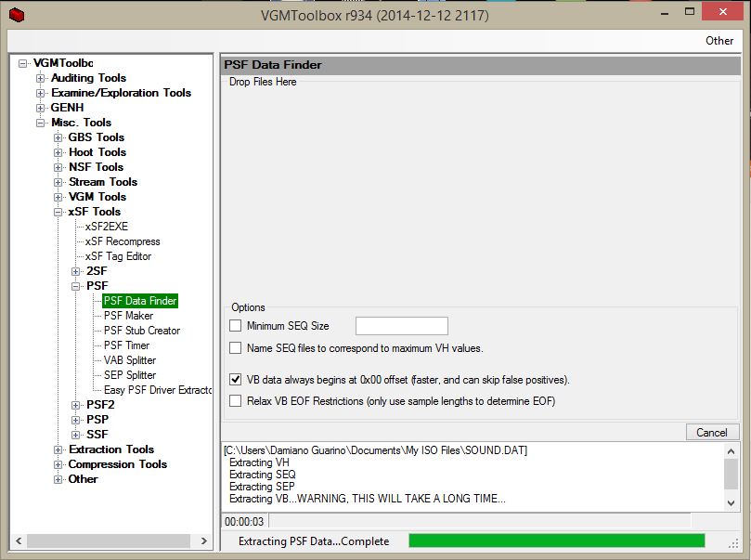Expand the Examine/Exploration Tools node
Screen dimensions: 751x560
[40, 93]
